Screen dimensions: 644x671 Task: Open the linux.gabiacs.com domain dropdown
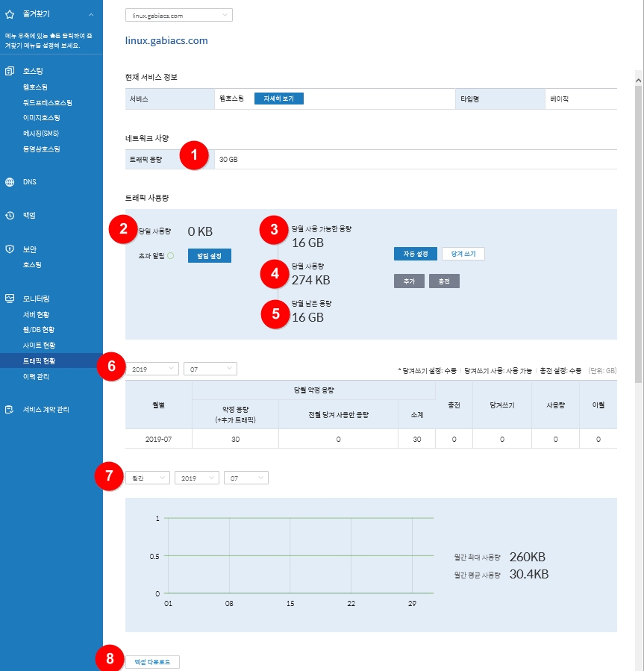(178, 15)
